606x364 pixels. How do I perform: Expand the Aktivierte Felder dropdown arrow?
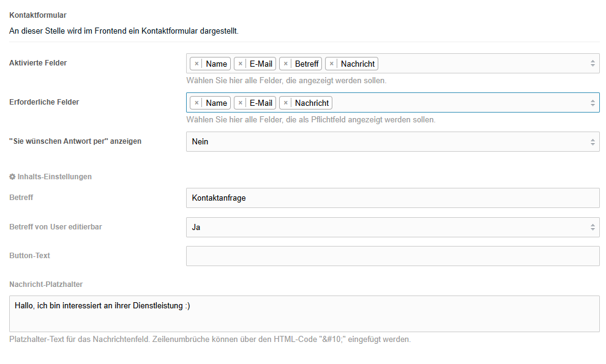pyautogui.click(x=593, y=64)
